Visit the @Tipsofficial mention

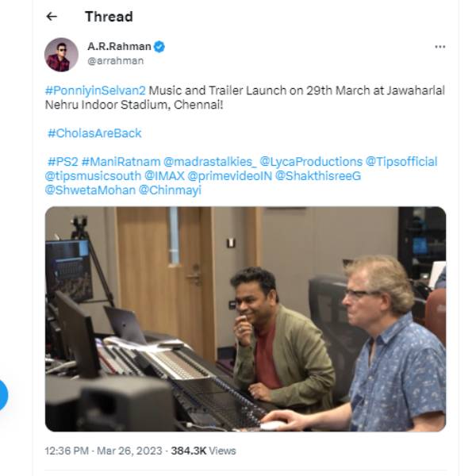coord(401,162)
